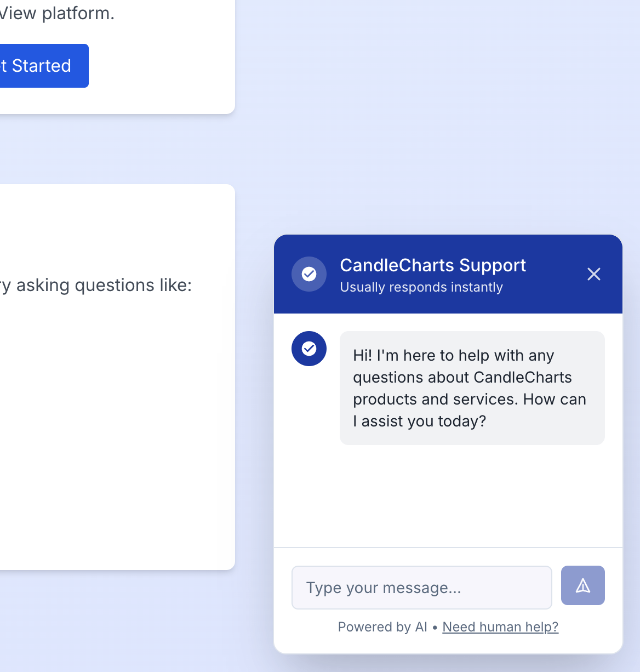Click the Powered by AI label
The width and height of the screenshot is (640, 672).
[x=382, y=627]
